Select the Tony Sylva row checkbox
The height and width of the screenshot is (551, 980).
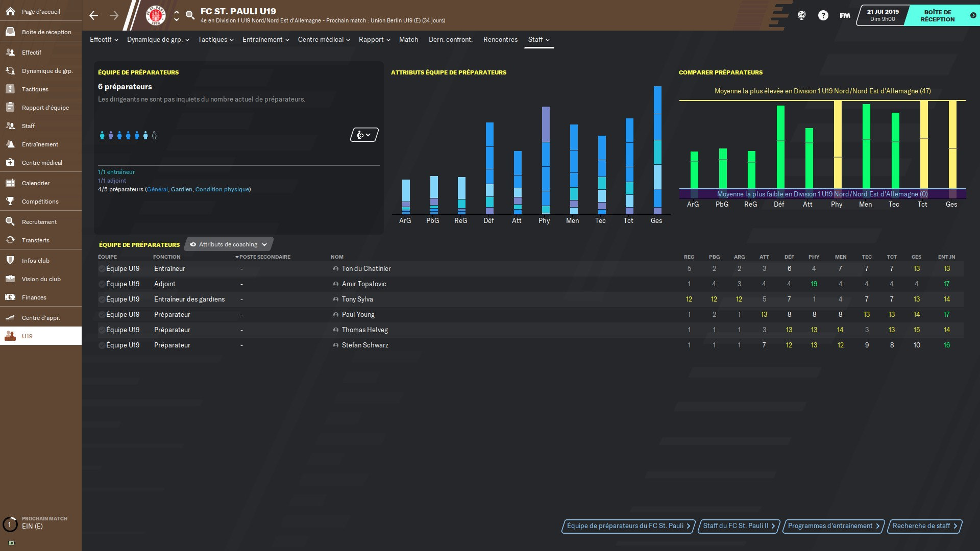(102, 299)
